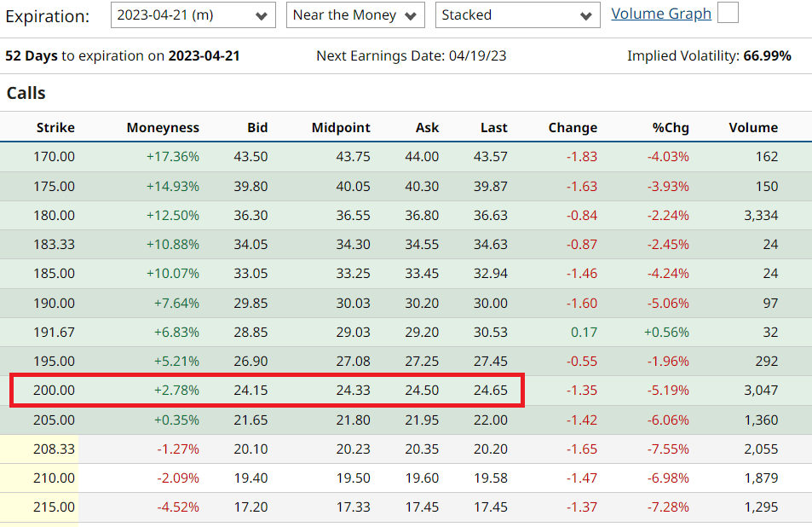
Task: Sort by the Bid column header
Action: 257,128
